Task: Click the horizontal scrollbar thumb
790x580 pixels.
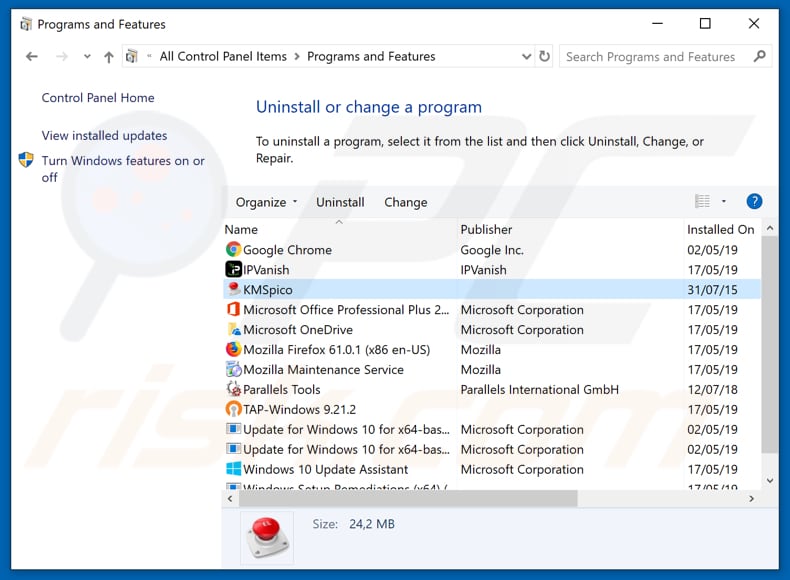Action: click(408, 498)
